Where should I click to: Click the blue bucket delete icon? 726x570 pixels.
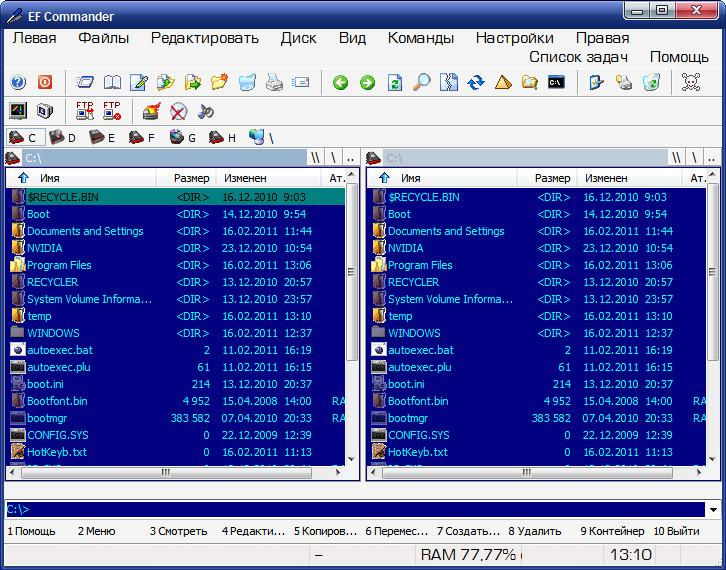[247, 83]
